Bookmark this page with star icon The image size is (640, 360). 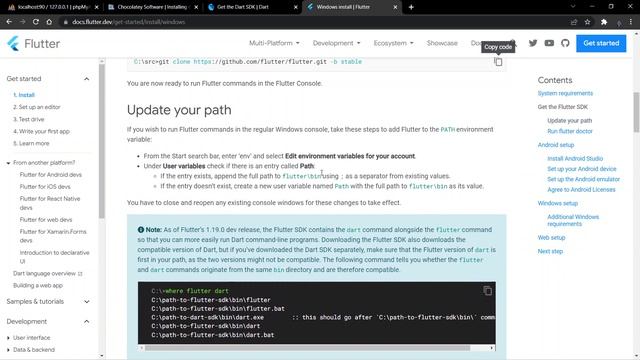[587, 22]
